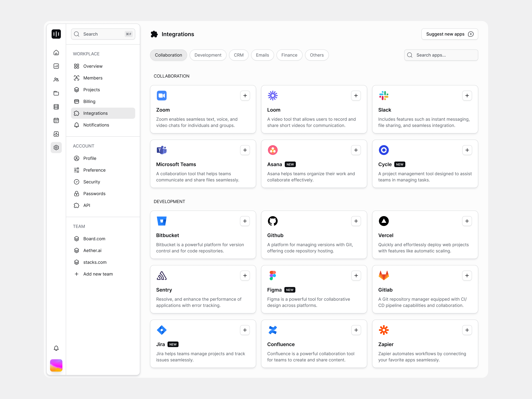Add the Zapier integration with plus button
The width and height of the screenshot is (532, 399).
click(x=467, y=330)
